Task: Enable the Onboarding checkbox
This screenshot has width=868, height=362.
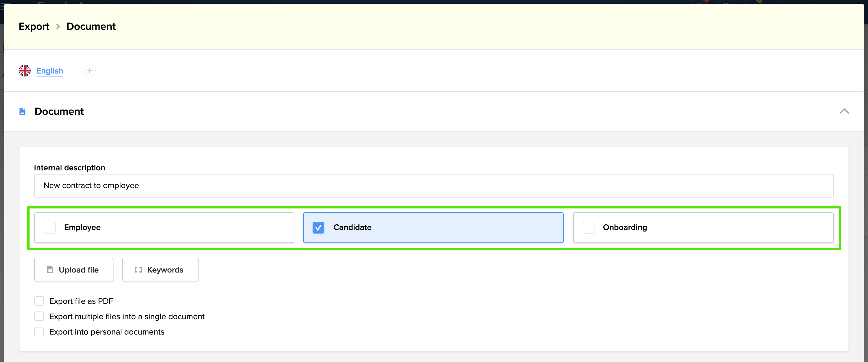Action: tap(588, 228)
